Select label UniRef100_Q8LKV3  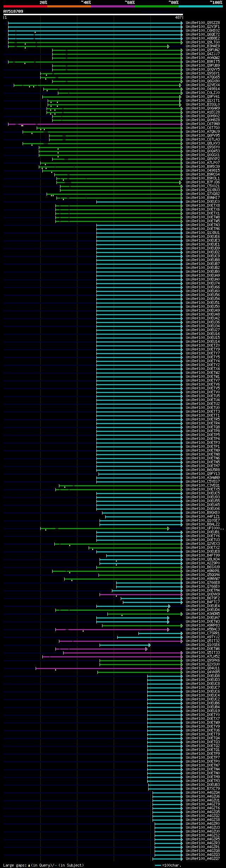(x=203, y=143)
